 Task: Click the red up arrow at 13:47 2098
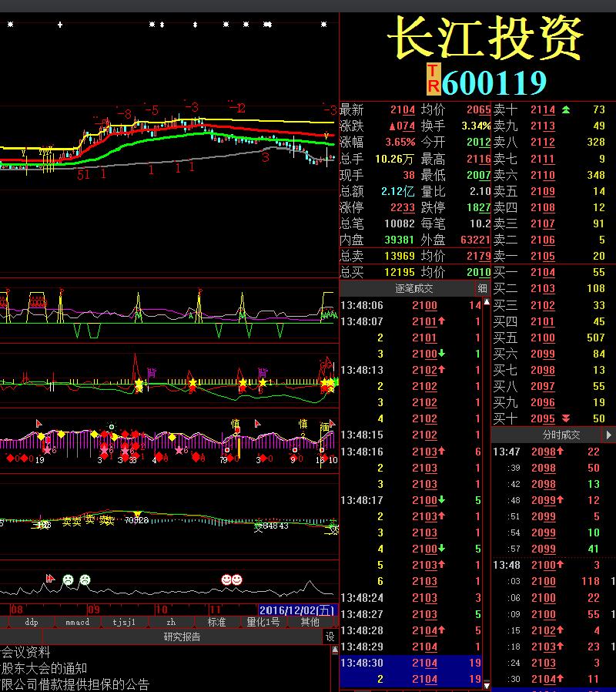point(560,451)
